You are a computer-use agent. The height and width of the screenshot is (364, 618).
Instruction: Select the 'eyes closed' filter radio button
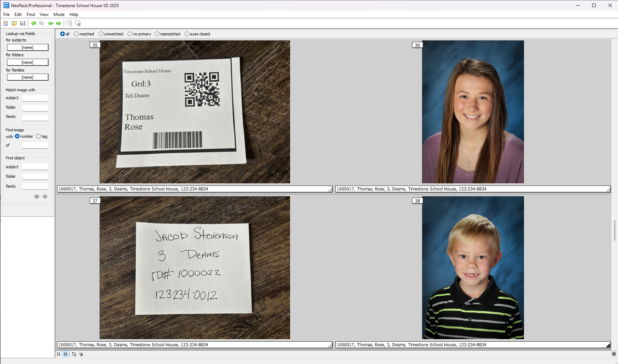tap(187, 34)
